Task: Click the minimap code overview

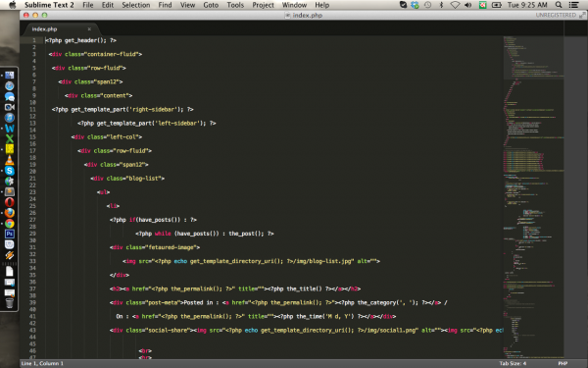Action: tap(533, 197)
